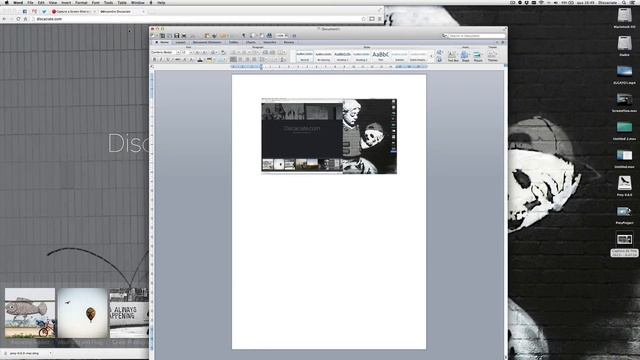Viewport: 640px width, 360px height.
Task: Align the text right
Action: [247, 60]
